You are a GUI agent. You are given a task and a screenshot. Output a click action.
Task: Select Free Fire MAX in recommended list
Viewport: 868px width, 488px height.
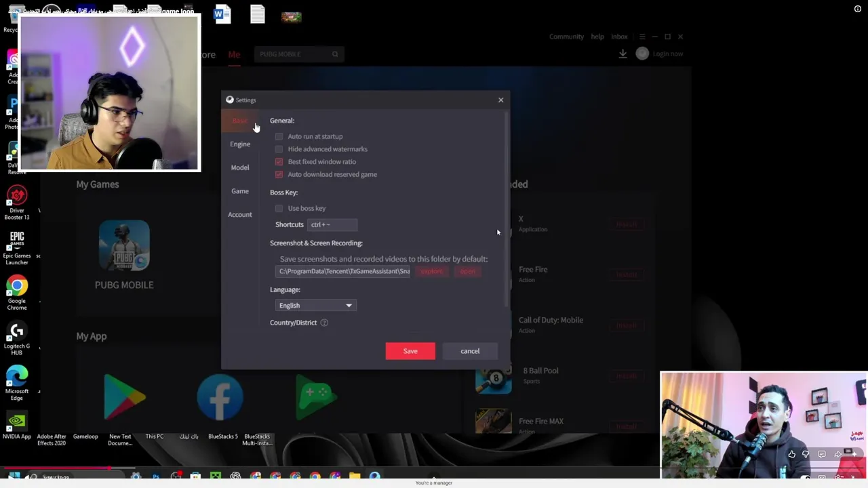coord(540,422)
